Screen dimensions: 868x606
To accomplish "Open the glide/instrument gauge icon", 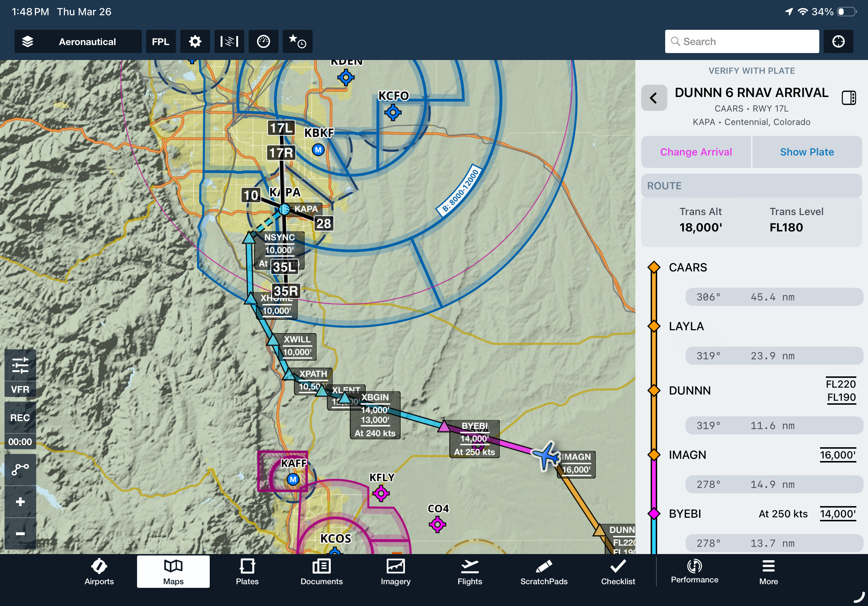I will tap(263, 41).
